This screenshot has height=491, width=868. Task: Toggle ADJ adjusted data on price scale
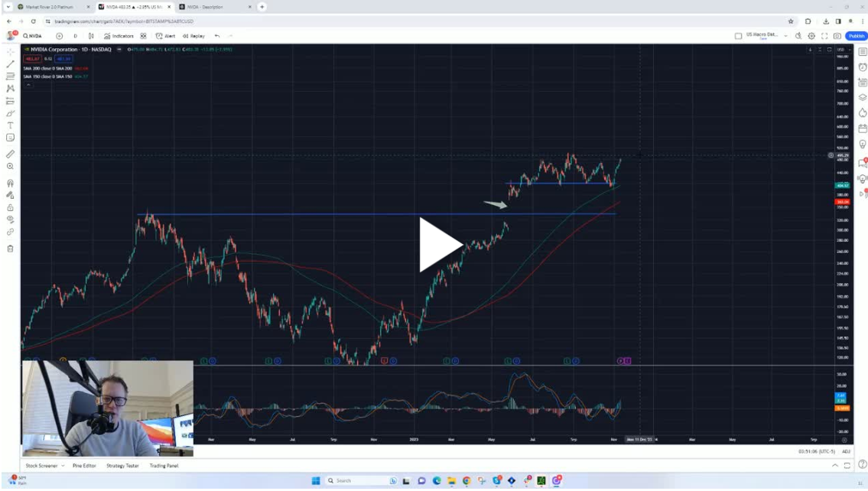[x=846, y=452]
